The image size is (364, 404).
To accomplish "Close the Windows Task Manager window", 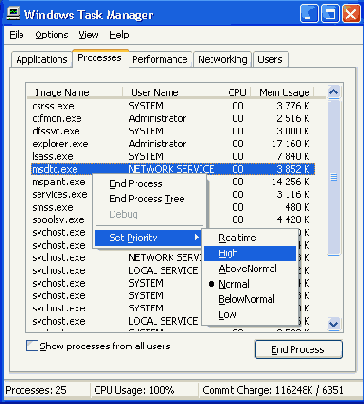I will click(x=351, y=14).
